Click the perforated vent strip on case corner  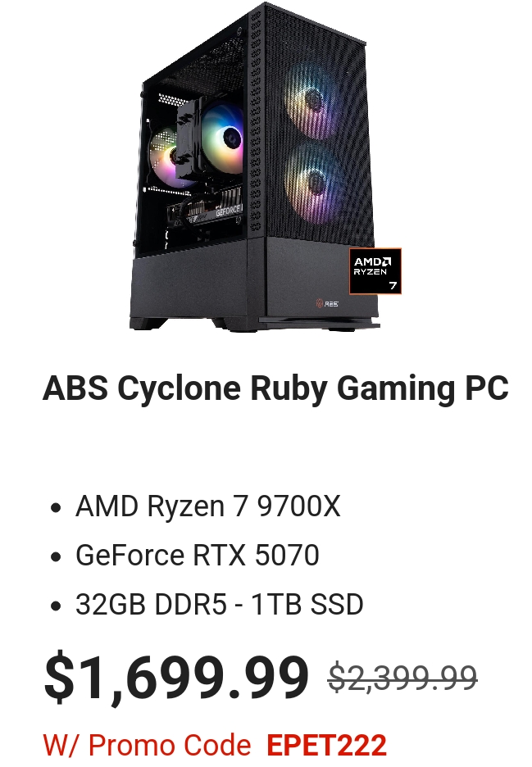(x=256, y=122)
